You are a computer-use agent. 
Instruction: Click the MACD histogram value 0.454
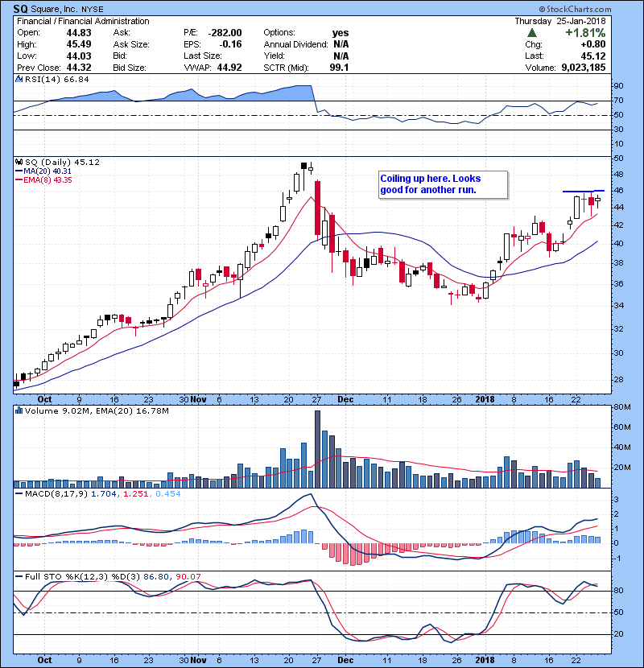tap(168, 494)
